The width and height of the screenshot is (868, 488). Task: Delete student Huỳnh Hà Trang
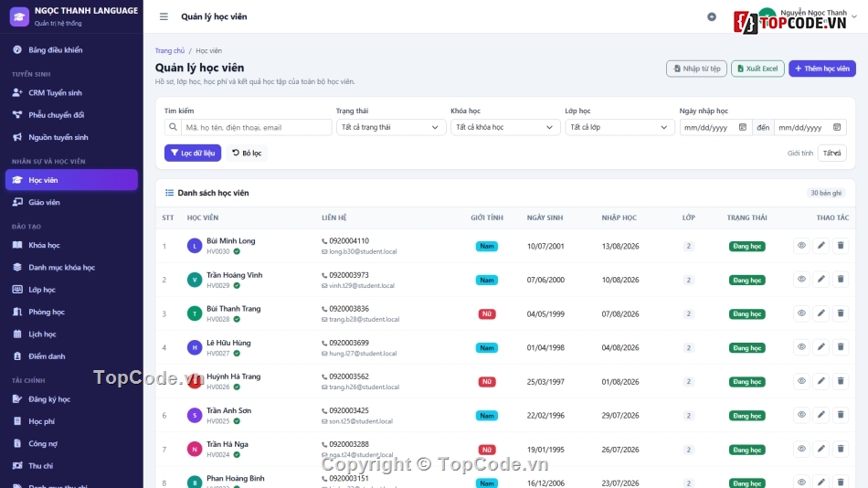point(841,381)
